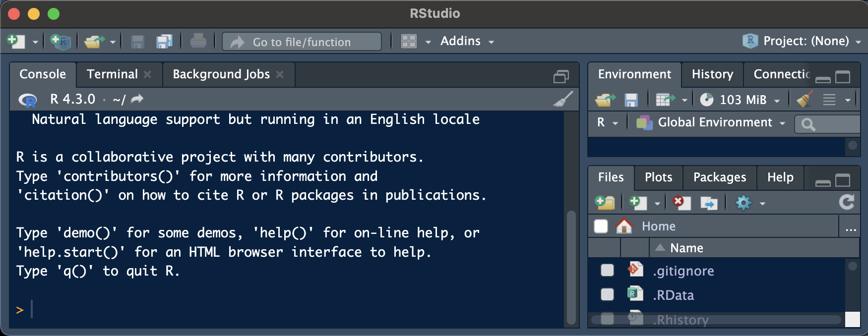Open the Addins dropdown menu
This screenshot has width=868, height=336.
coord(467,41)
